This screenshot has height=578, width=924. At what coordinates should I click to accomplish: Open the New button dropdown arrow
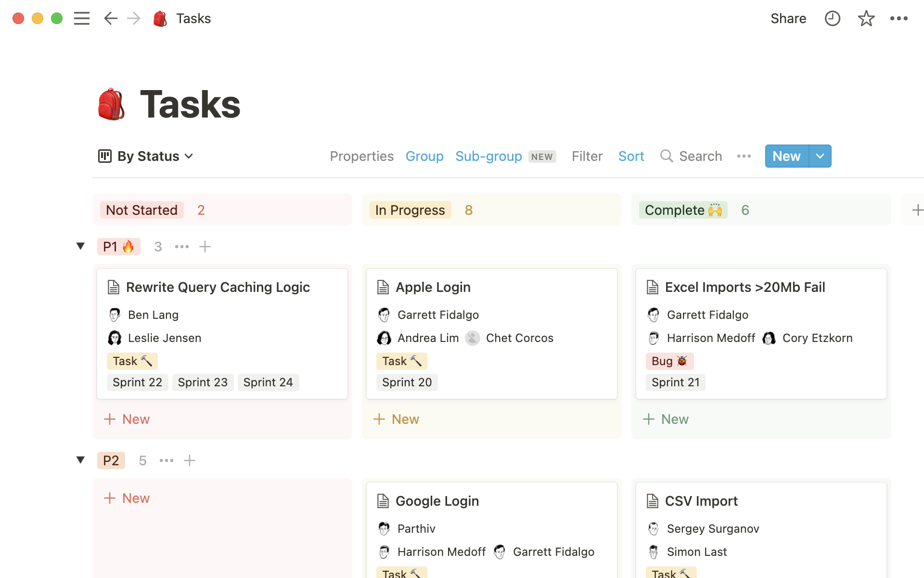[820, 156]
